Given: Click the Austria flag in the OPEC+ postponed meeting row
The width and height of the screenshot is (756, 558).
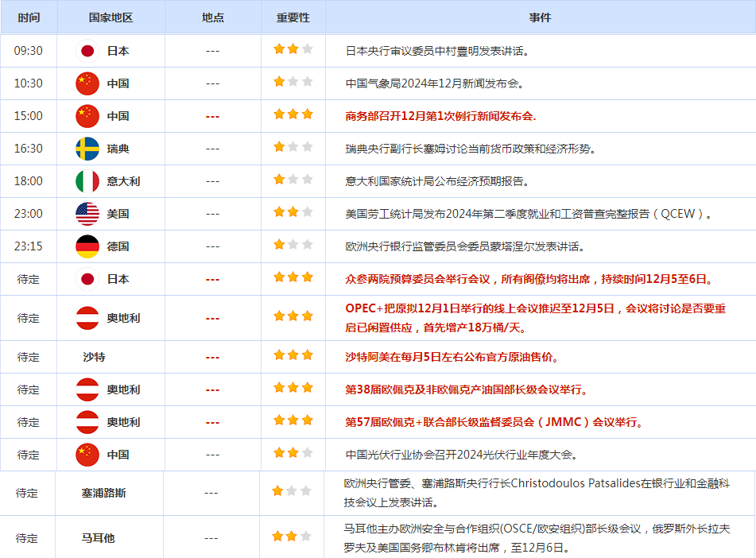Looking at the screenshot, I should (87, 318).
